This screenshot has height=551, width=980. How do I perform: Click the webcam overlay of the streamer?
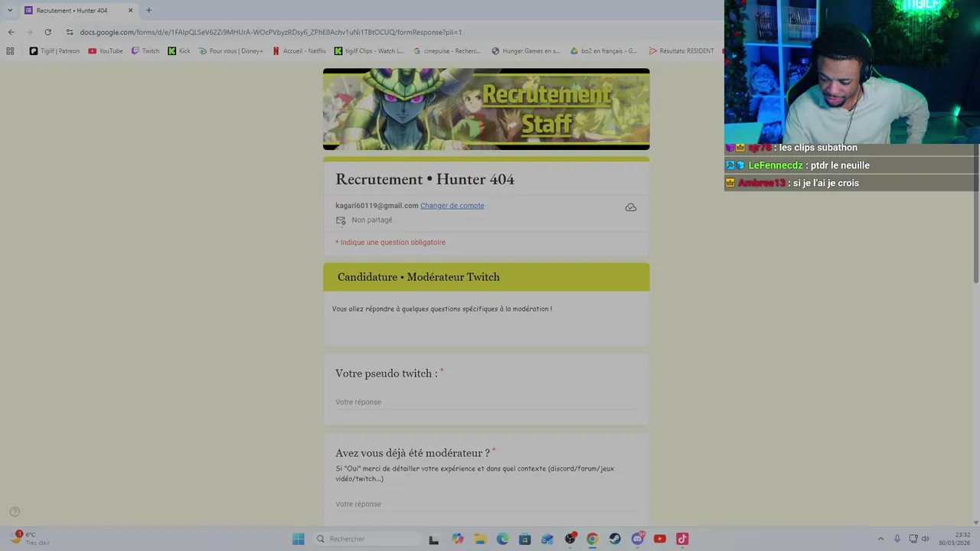click(x=851, y=72)
